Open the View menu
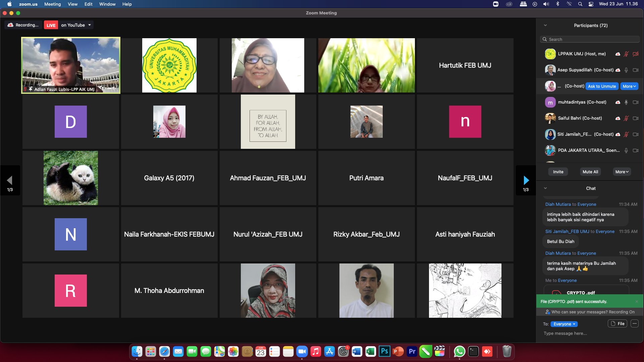 pos(72,4)
